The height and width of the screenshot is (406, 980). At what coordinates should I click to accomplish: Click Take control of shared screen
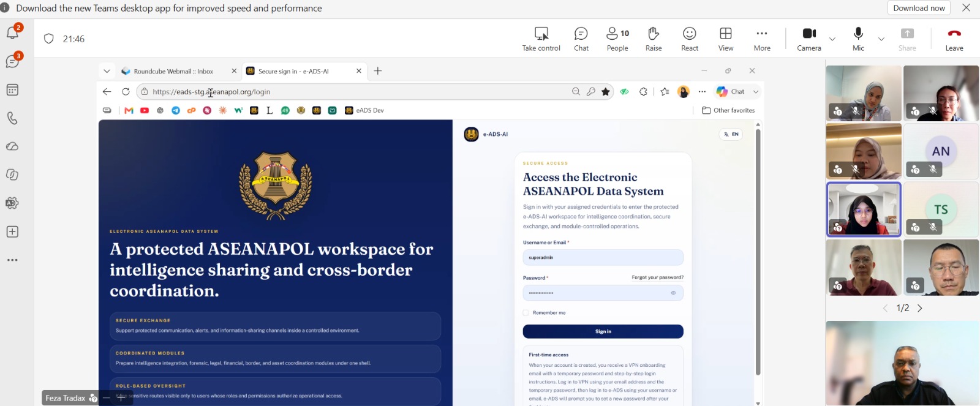click(x=541, y=39)
